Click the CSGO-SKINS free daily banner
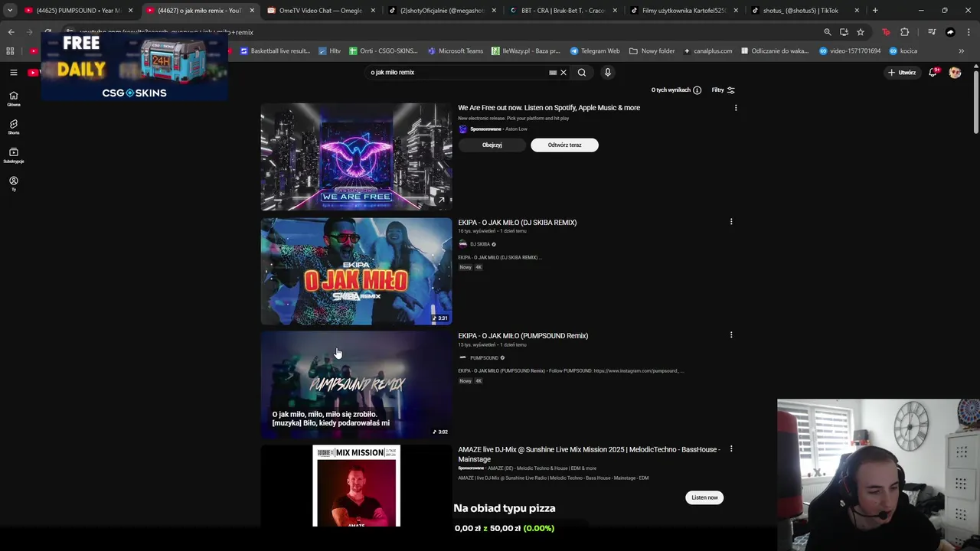Screen dimensions: 980x551 (135, 67)
